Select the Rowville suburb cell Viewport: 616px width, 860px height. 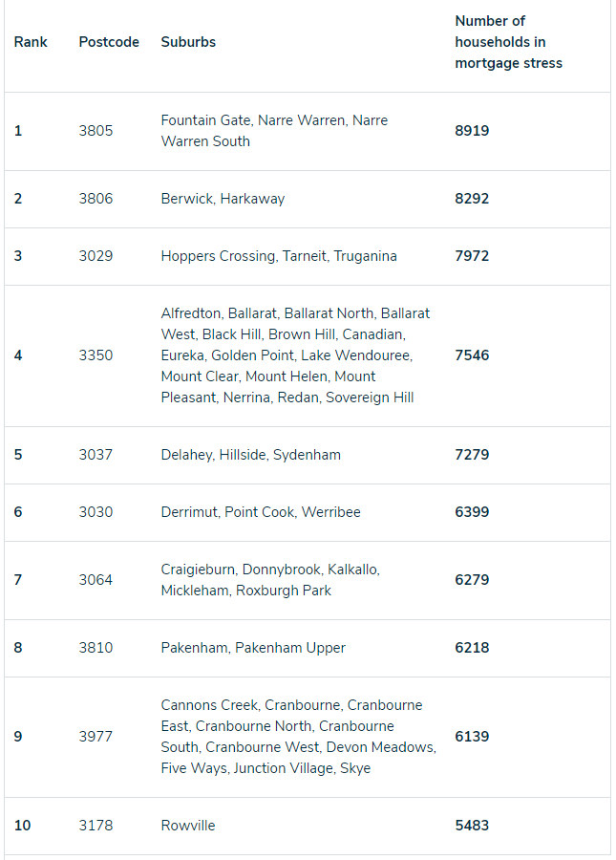click(x=188, y=826)
